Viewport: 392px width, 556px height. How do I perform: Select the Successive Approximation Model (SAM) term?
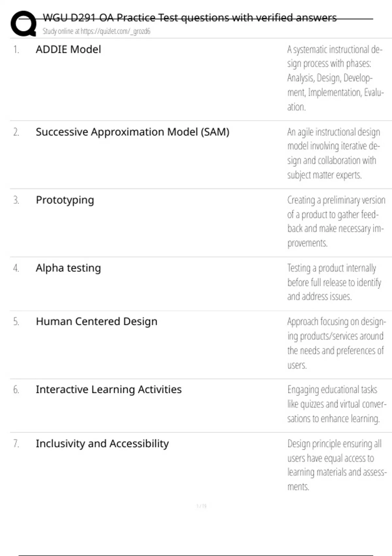(x=132, y=132)
